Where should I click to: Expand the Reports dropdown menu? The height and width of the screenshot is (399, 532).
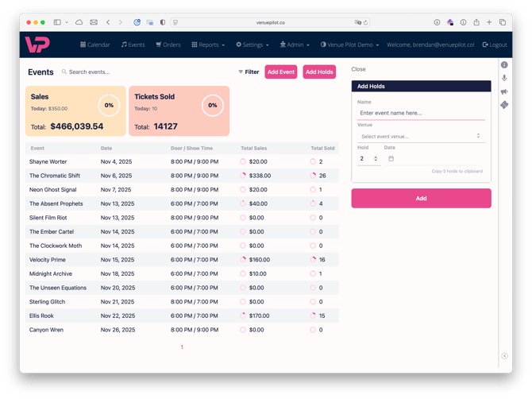point(208,45)
